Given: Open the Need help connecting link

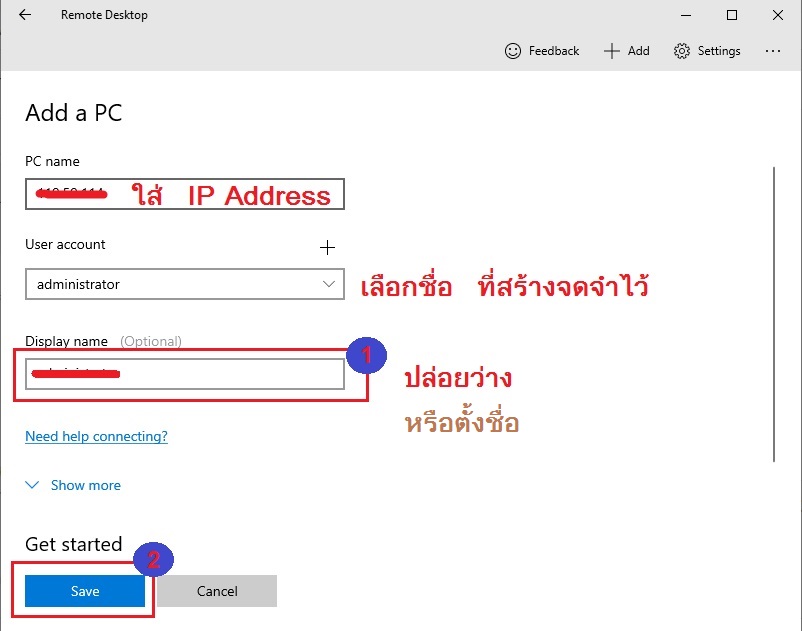Looking at the screenshot, I should tap(96, 436).
